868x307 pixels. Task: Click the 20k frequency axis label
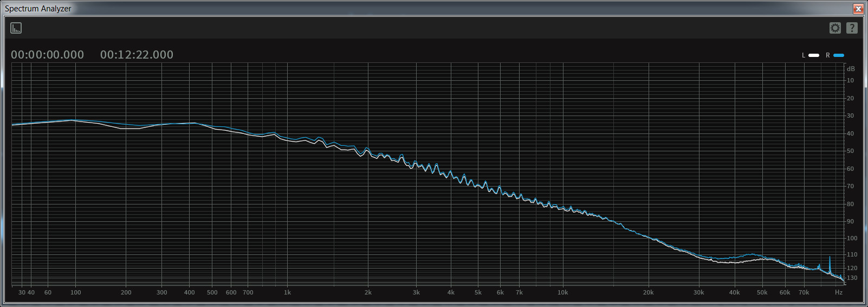(x=649, y=292)
